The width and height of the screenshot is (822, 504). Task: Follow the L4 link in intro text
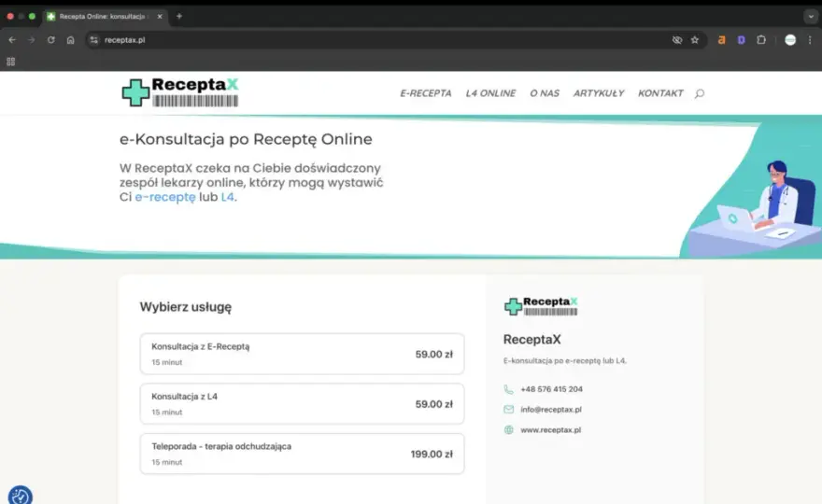(228, 197)
